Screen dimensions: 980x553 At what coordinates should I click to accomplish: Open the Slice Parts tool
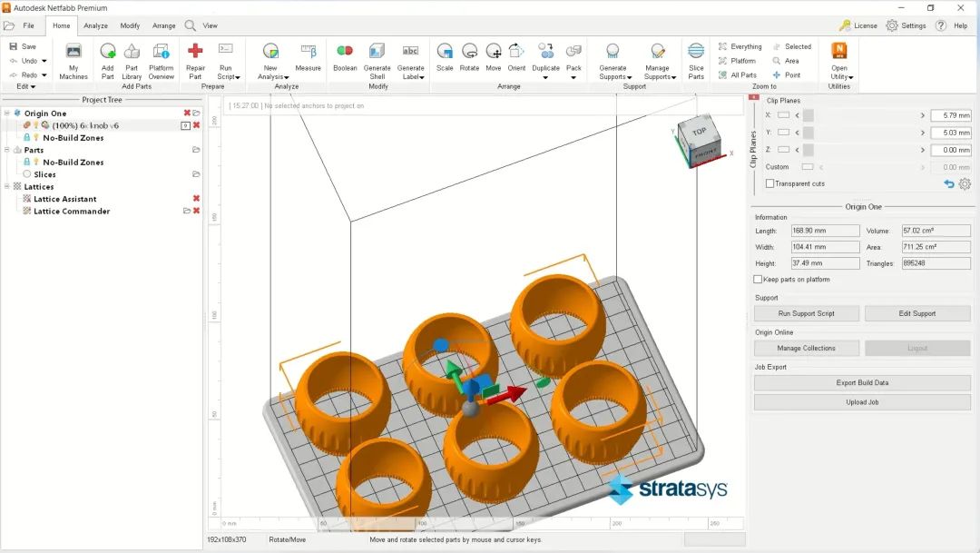[x=696, y=53]
